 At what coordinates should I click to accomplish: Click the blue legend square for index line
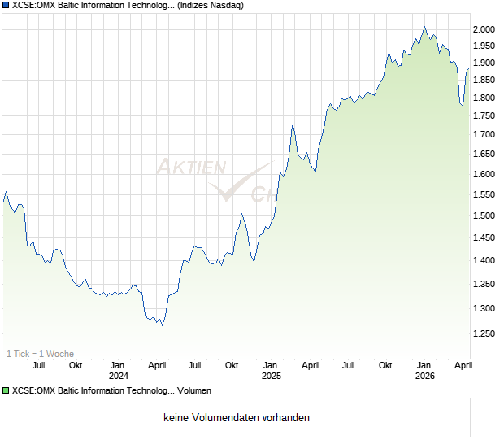click(6, 5)
